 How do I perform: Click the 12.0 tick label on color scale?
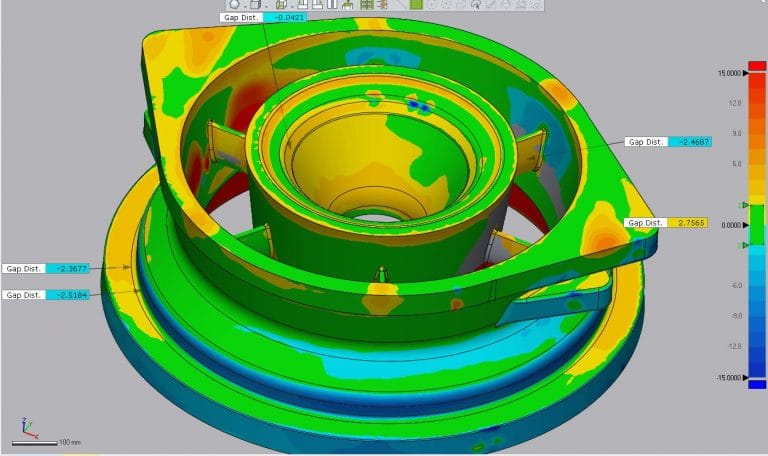(735, 103)
